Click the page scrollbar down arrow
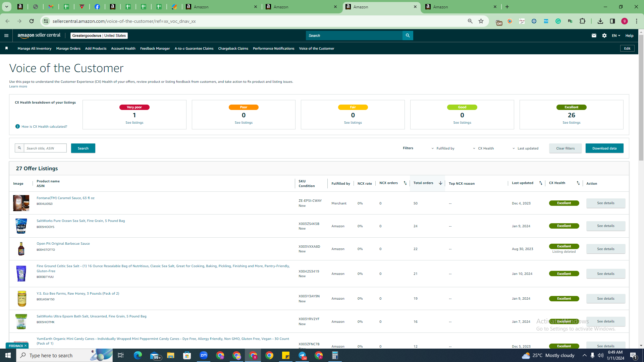Image resolution: width=644 pixels, height=362 pixels. point(641,346)
